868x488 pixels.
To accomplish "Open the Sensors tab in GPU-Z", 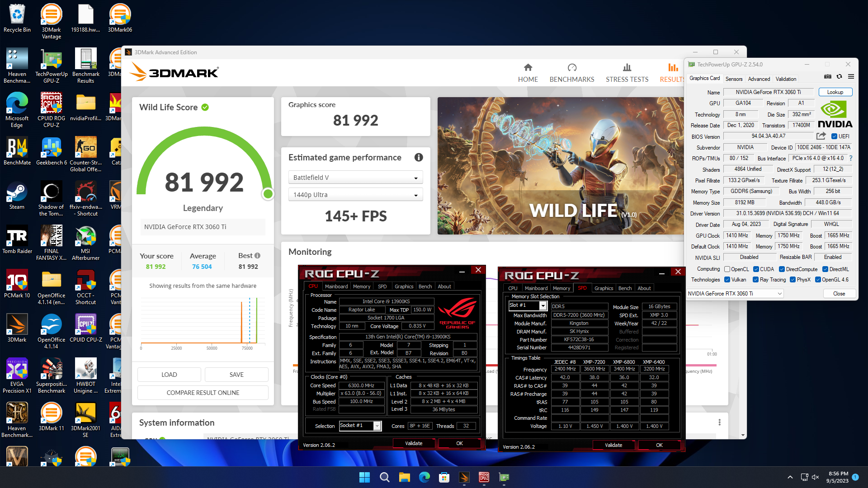I will pos(734,79).
